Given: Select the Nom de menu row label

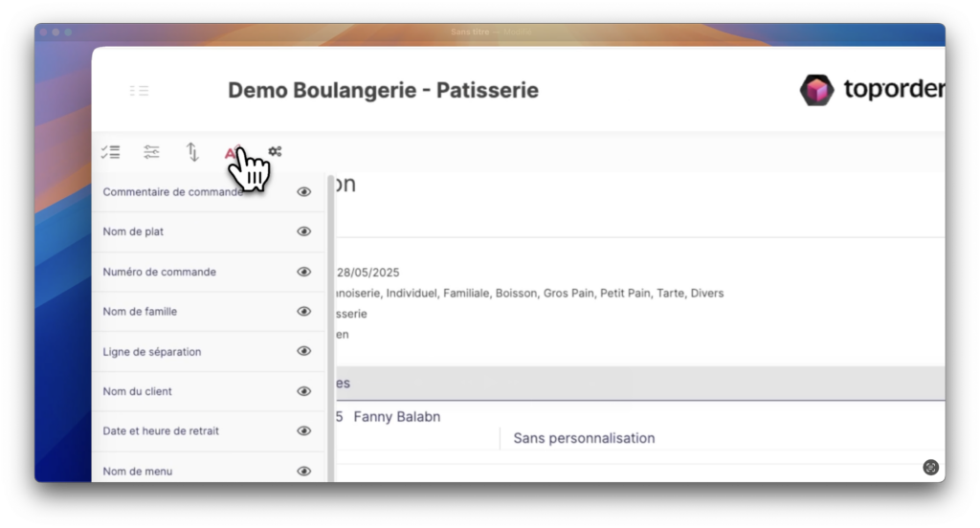Looking at the screenshot, I should [x=138, y=471].
